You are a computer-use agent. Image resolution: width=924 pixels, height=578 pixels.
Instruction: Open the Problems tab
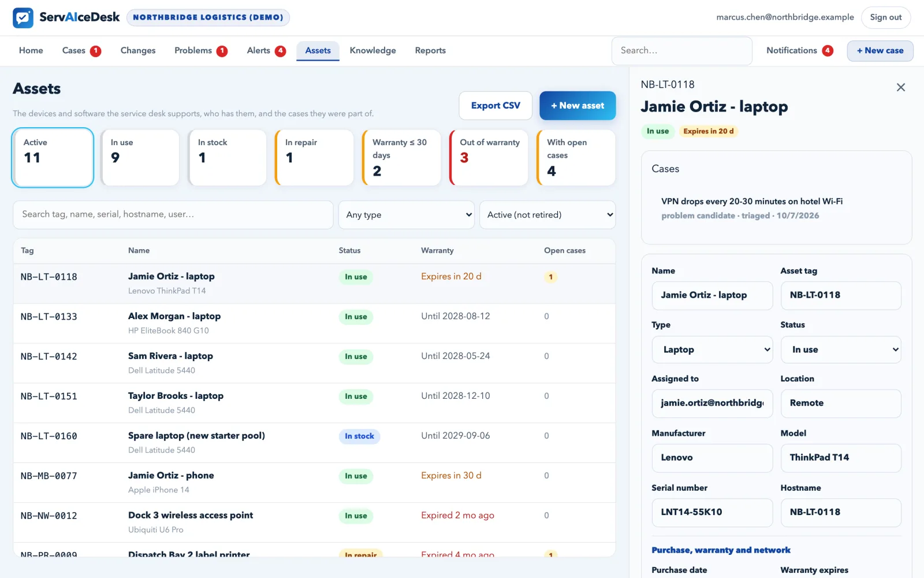[x=201, y=51]
